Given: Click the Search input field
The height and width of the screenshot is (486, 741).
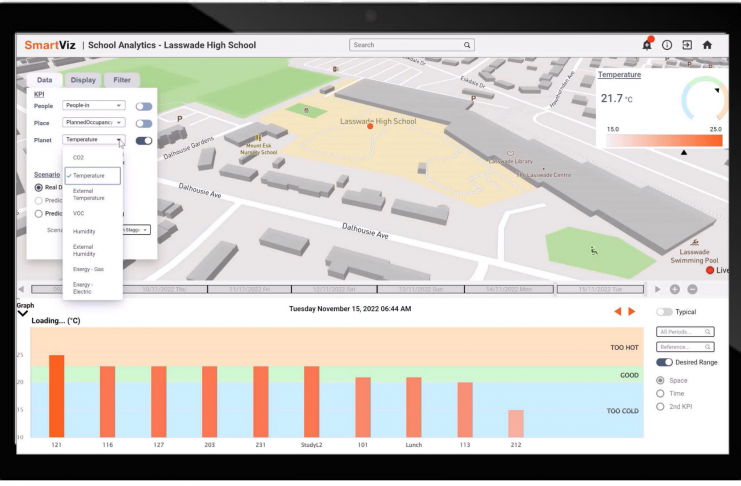Looking at the screenshot, I should click(411, 45).
